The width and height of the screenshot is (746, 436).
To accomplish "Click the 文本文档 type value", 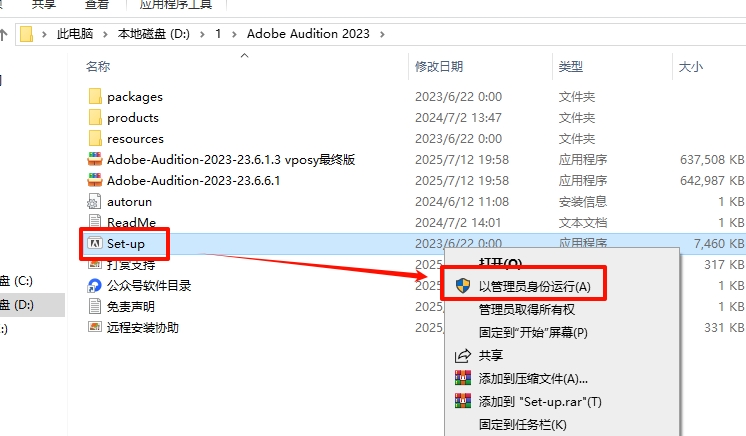I will pos(583,223).
